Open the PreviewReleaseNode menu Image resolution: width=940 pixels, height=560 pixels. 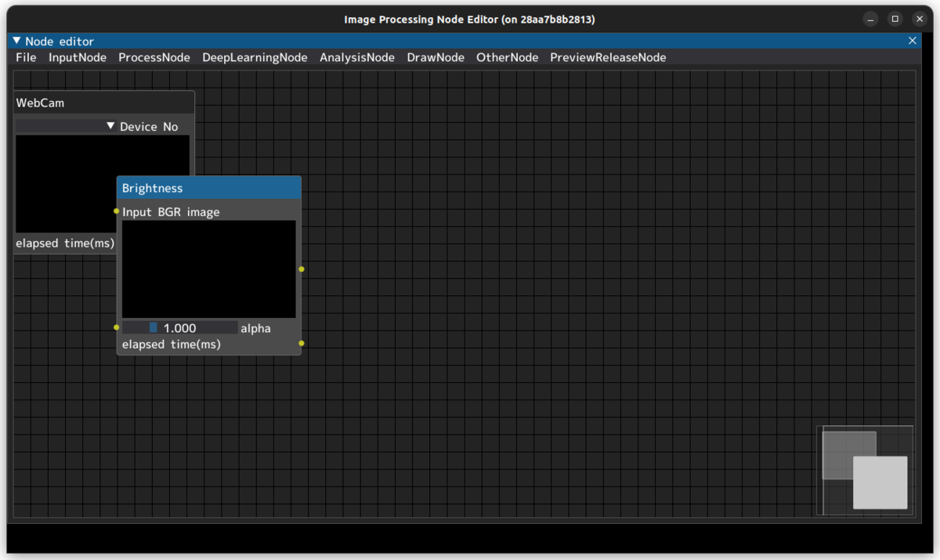pos(608,57)
